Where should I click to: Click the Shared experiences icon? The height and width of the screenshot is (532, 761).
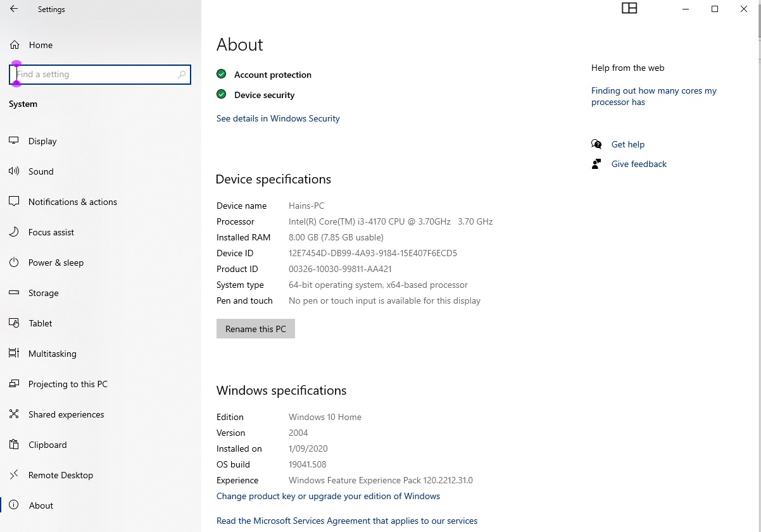(x=14, y=414)
